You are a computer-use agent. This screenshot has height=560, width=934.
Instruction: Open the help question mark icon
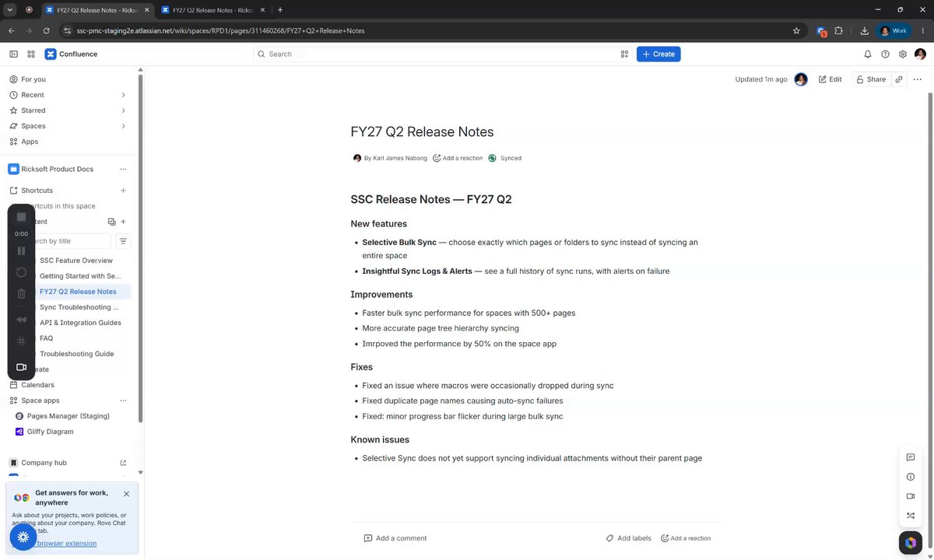(x=885, y=54)
